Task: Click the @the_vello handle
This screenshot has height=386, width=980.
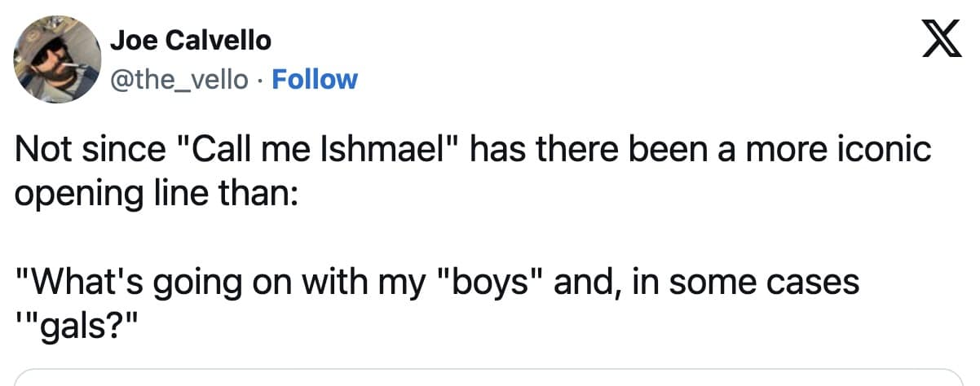Action: [x=181, y=80]
